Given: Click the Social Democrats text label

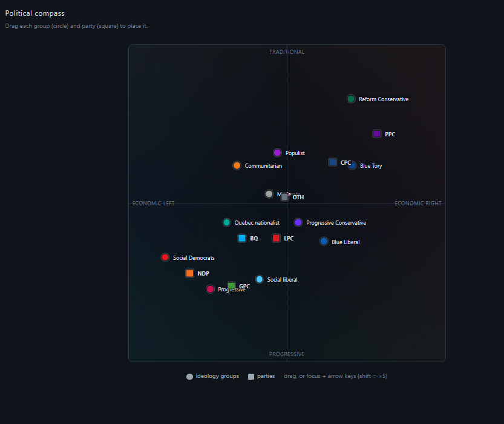Looking at the screenshot, I should click(x=194, y=257).
